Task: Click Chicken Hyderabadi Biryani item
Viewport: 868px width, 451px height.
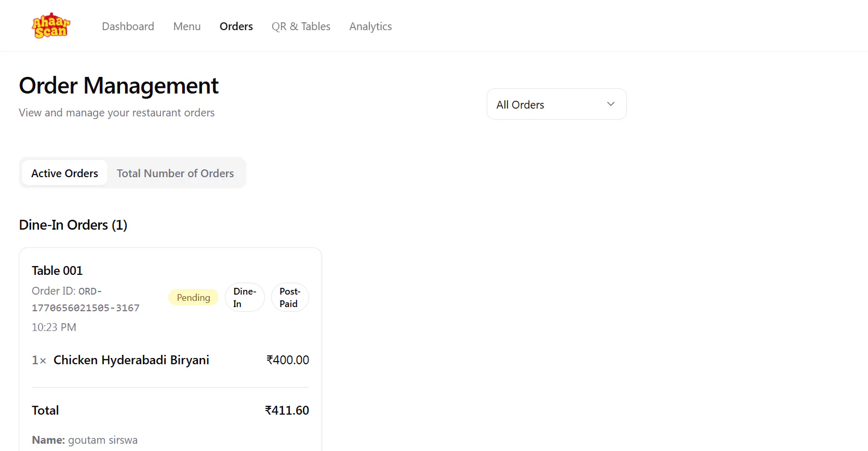Action: [131, 360]
